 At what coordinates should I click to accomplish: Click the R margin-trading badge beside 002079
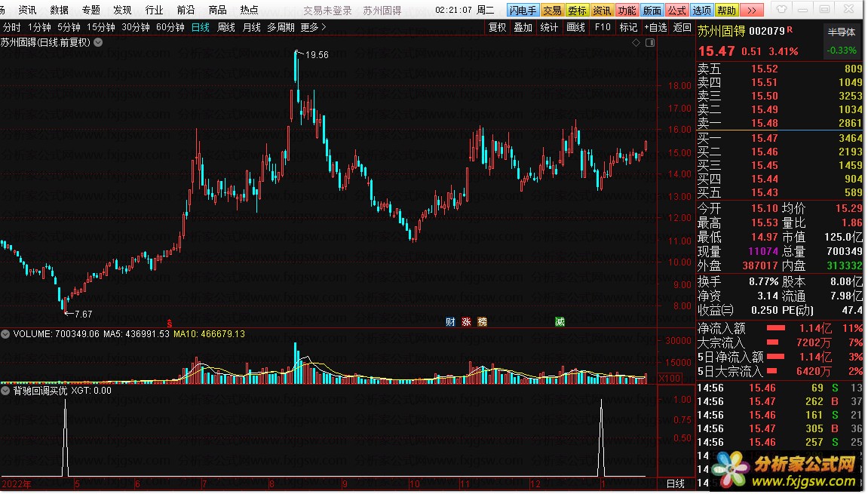790,29
